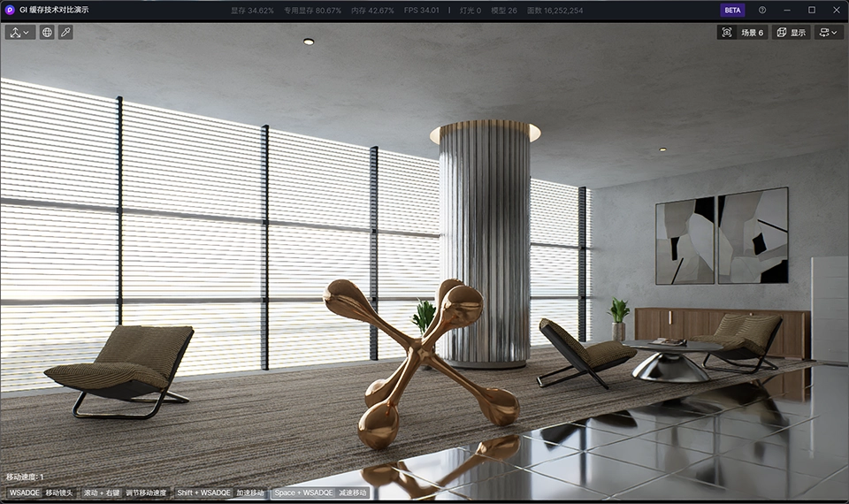Click the globe world-space icon

[x=47, y=32]
